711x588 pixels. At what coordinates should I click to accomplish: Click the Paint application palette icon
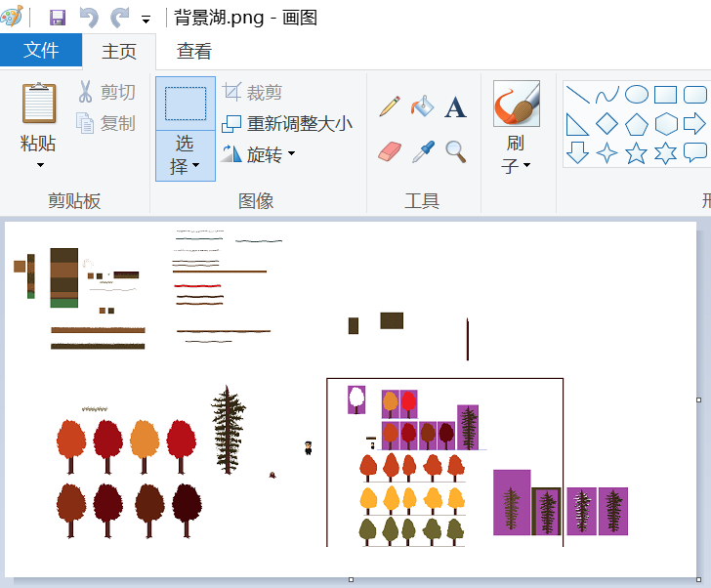point(11,18)
